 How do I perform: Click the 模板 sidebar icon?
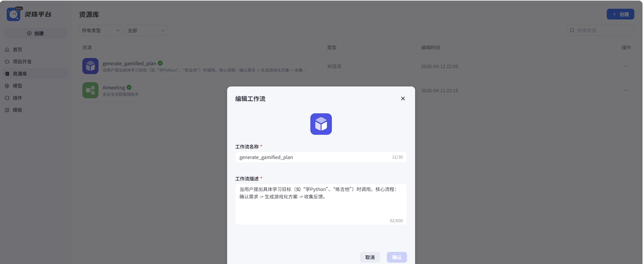point(7,110)
